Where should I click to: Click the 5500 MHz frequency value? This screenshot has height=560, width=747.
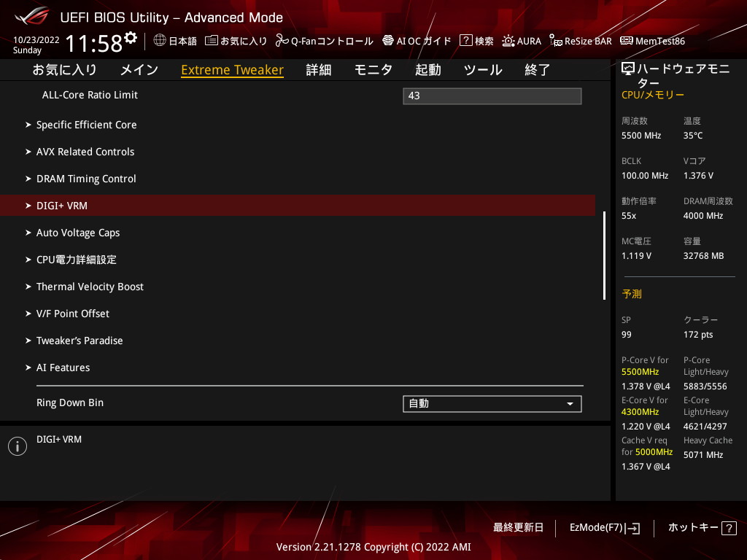641,136
